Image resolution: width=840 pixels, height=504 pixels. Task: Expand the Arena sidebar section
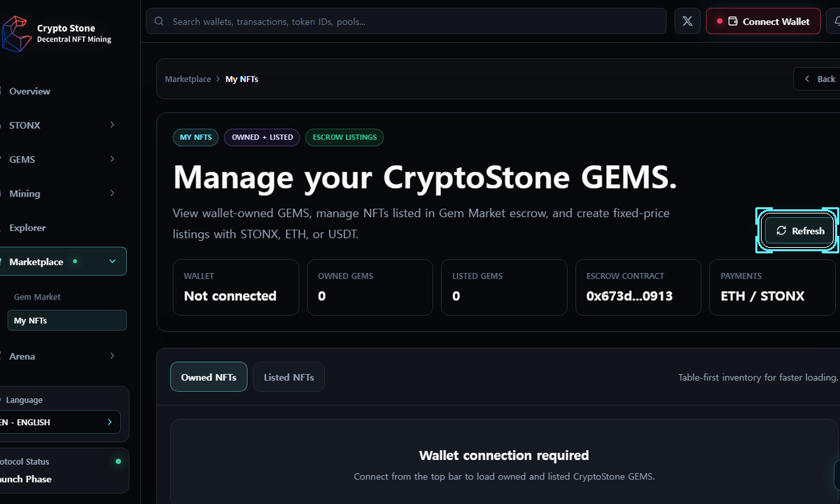(x=63, y=356)
